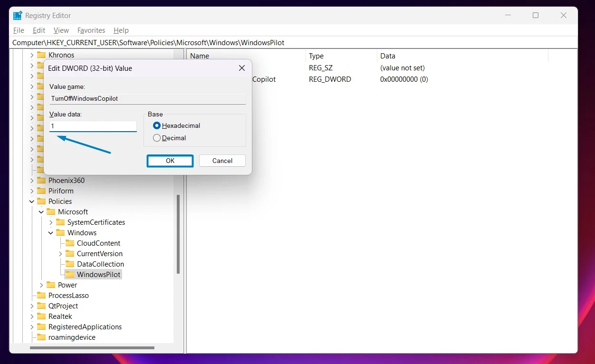Confirm the value with OK
This screenshot has height=364, width=595.
(170, 161)
